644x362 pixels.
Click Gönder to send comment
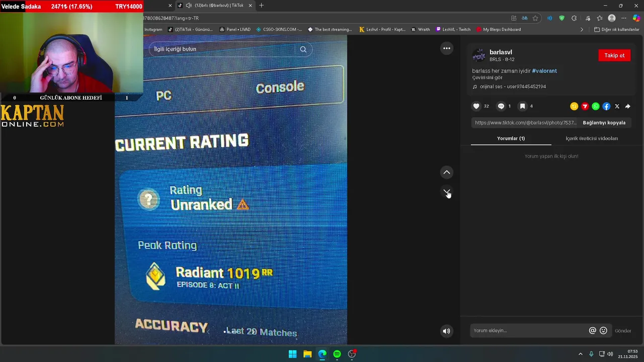tap(623, 331)
